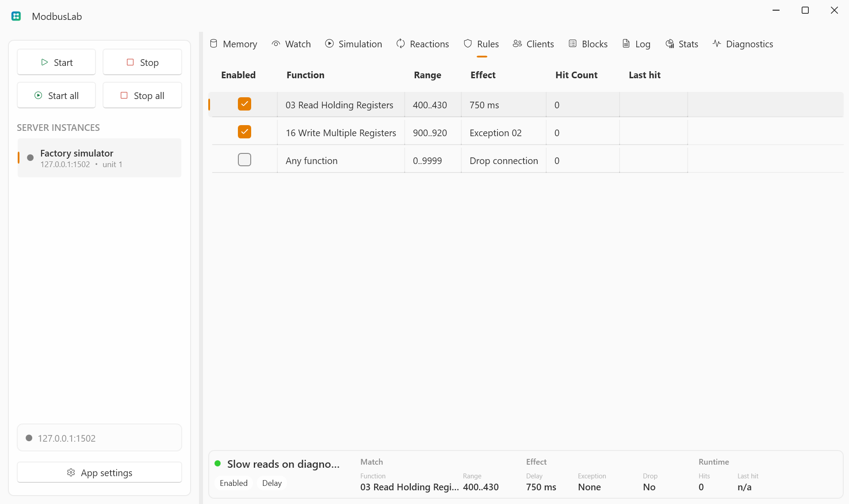Viewport: 849px width, 504px height.
Task: Click the Range column header
Action: tap(428, 75)
